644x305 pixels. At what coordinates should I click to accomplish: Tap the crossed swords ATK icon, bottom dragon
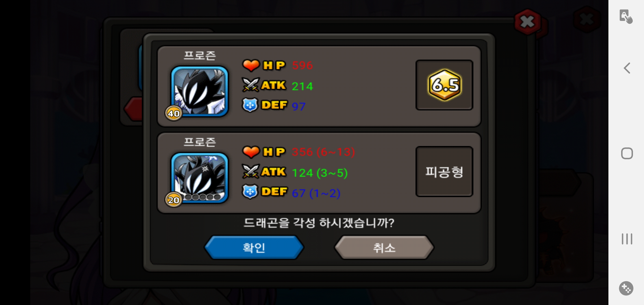tap(250, 171)
